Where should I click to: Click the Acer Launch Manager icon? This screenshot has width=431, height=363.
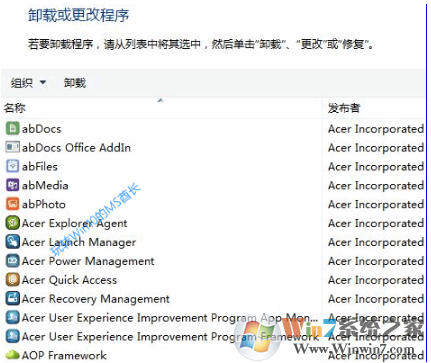pos(12,242)
